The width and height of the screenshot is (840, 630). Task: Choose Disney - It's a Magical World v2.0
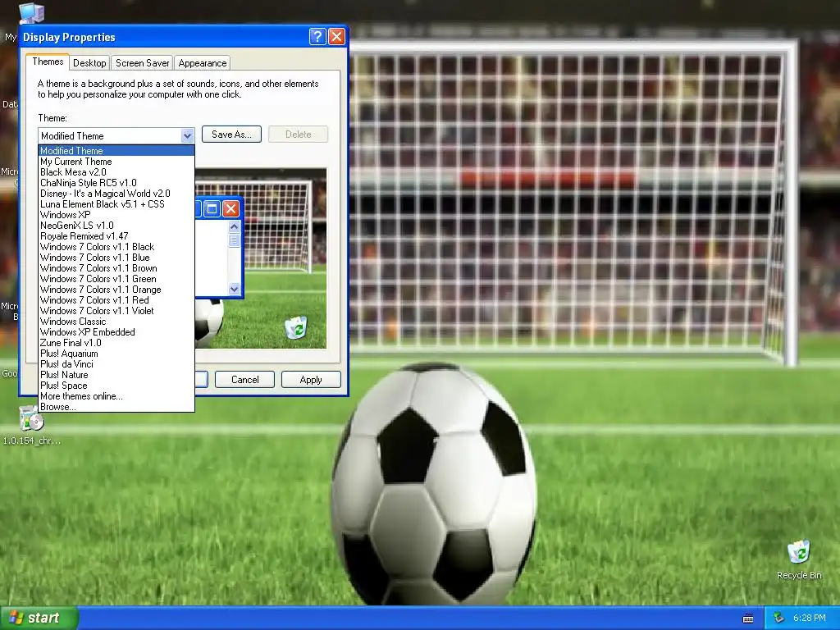click(x=116, y=194)
